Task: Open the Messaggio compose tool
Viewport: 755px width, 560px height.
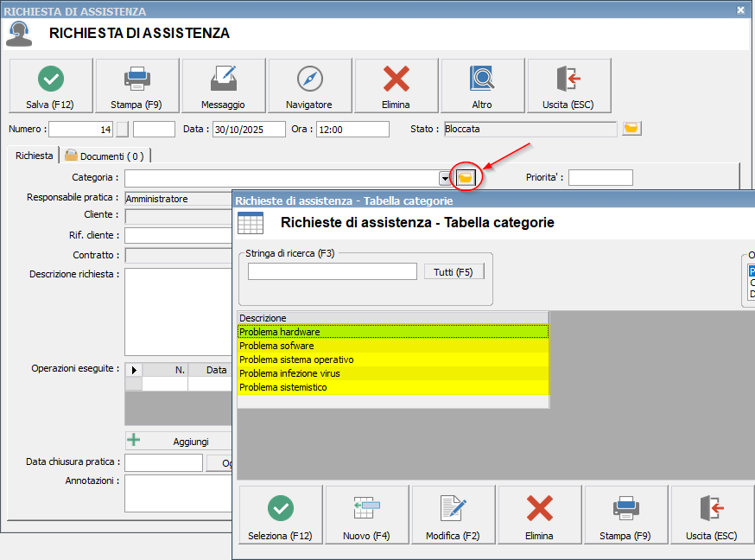Action: pyautogui.click(x=223, y=86)
